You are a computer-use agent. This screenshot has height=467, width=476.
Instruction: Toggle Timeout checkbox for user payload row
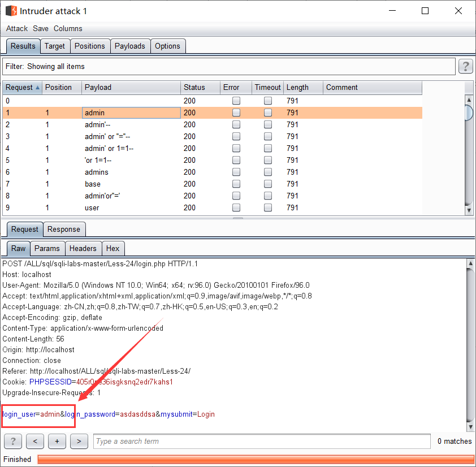[268, 207]
